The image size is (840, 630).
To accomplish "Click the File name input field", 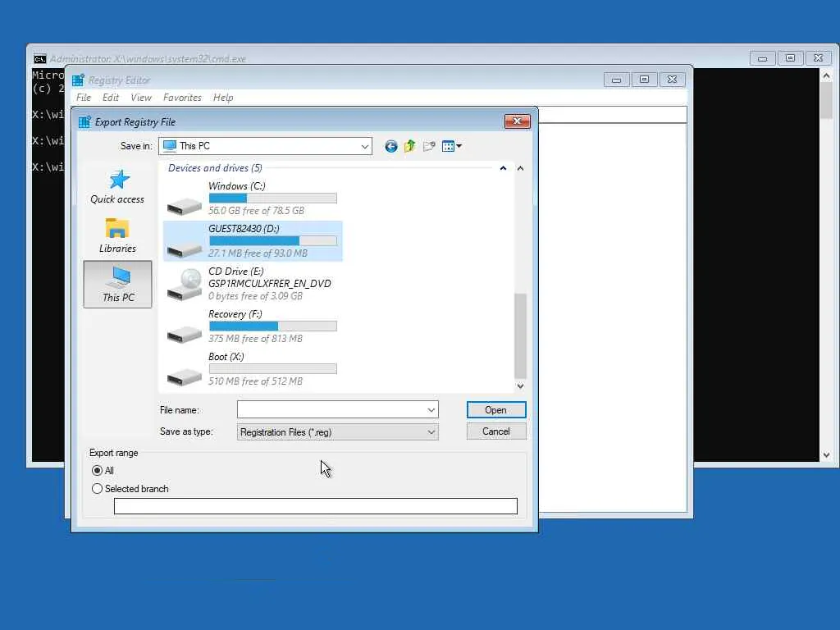I will 337,410.
